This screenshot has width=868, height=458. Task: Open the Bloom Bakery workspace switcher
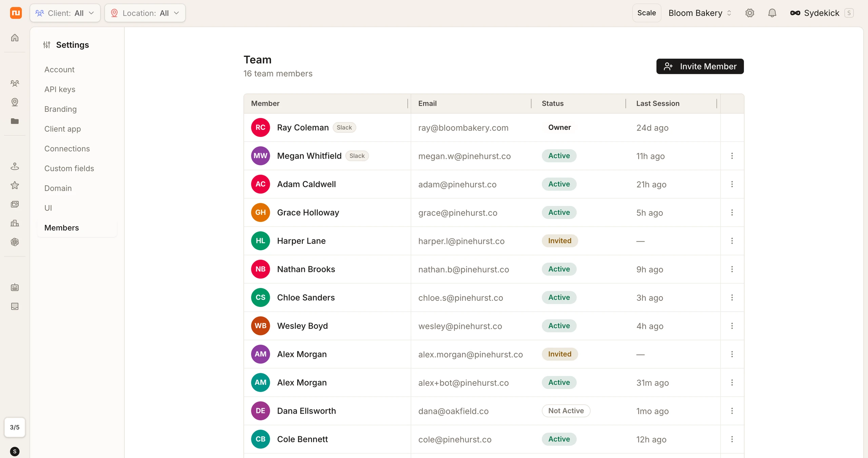click(700, 13)
